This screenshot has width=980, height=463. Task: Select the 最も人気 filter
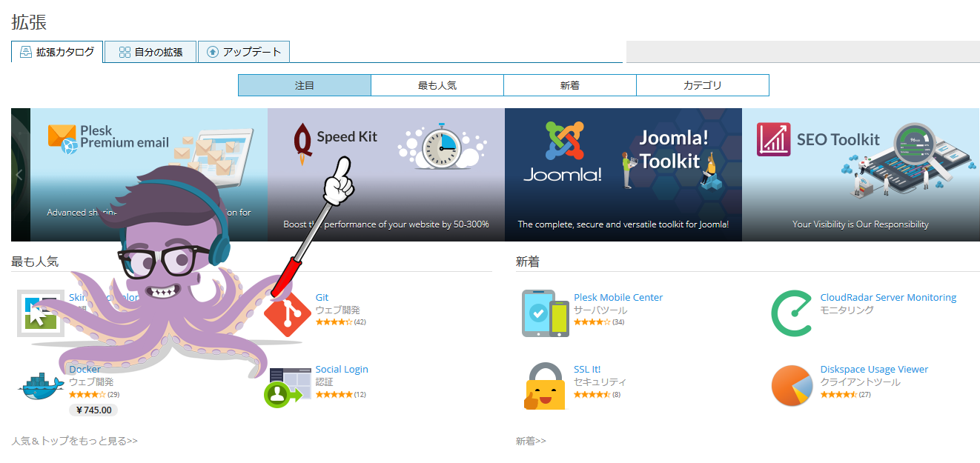[437, 85]
